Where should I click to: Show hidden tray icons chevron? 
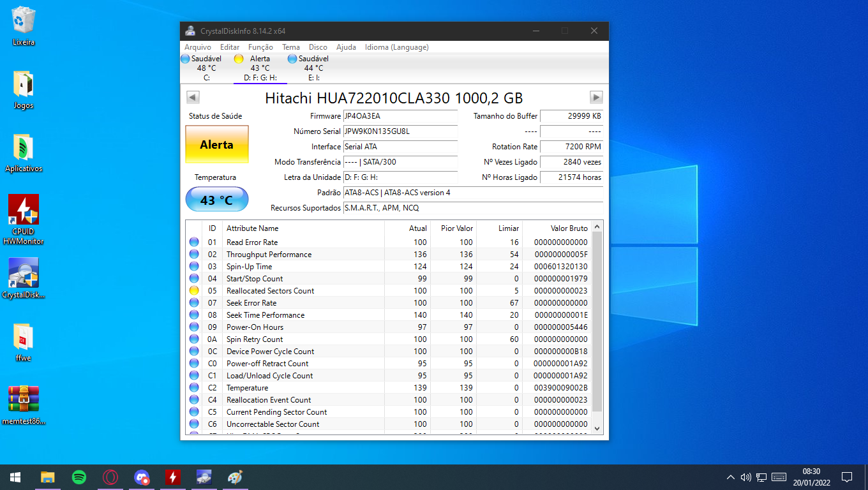tap(731, 477)
